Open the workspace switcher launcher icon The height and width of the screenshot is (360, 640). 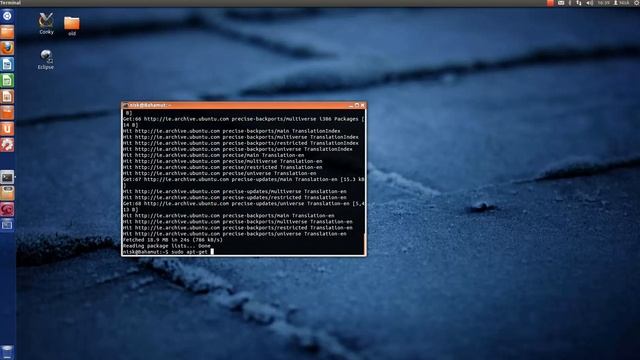[x=7, y=225]
